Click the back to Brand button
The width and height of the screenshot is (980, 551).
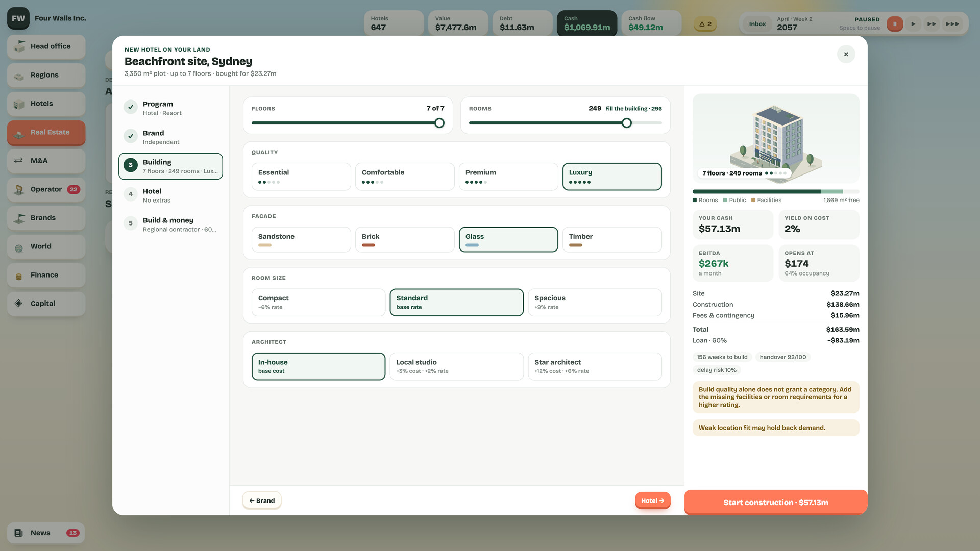click(x=262, y=500)
